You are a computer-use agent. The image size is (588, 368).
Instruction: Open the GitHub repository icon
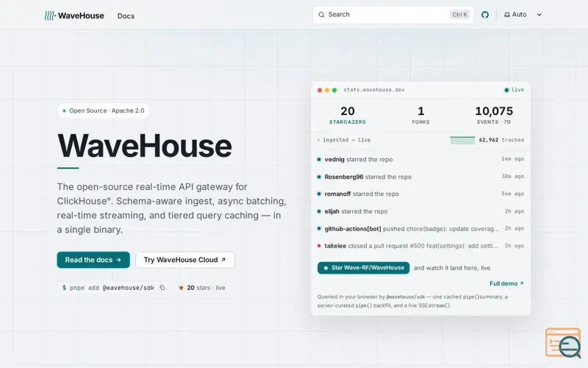click(x=485, y=15)
